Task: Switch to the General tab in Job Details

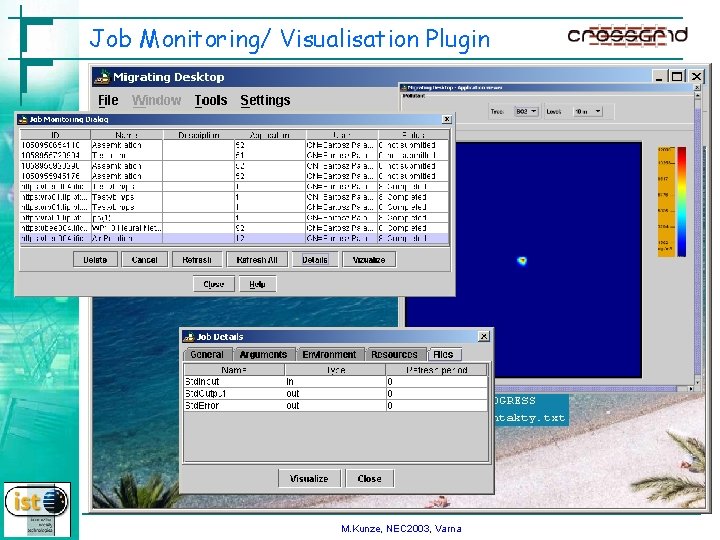Action: [x=207, y=354]
